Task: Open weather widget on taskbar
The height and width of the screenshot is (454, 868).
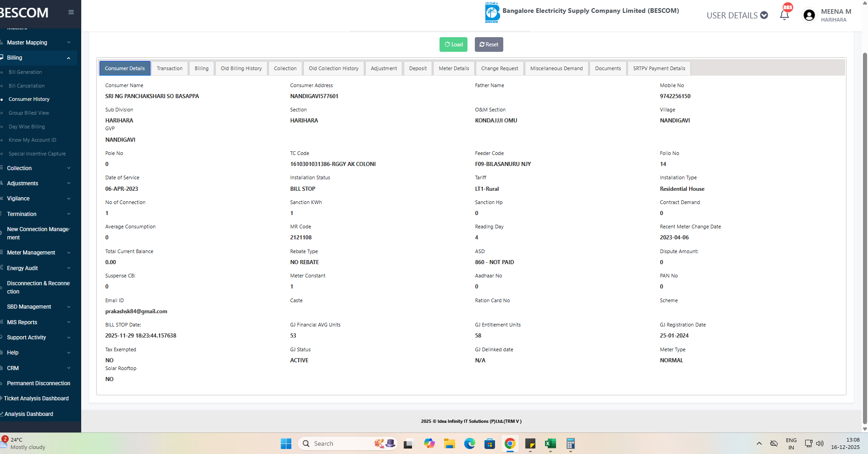Action: tap(24, 443)
